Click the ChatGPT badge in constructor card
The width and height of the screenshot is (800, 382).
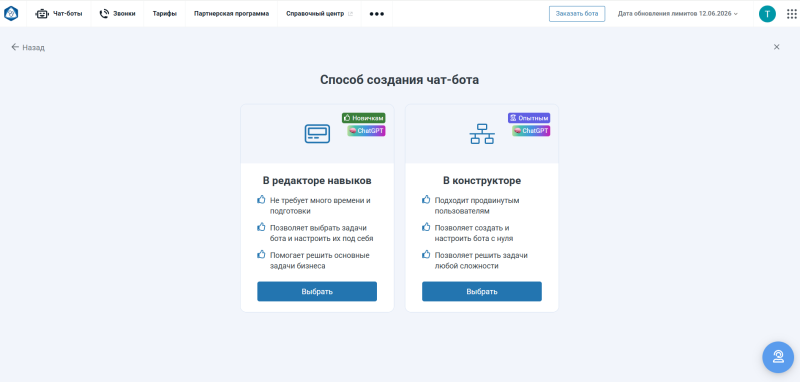[x=531, y=131]
